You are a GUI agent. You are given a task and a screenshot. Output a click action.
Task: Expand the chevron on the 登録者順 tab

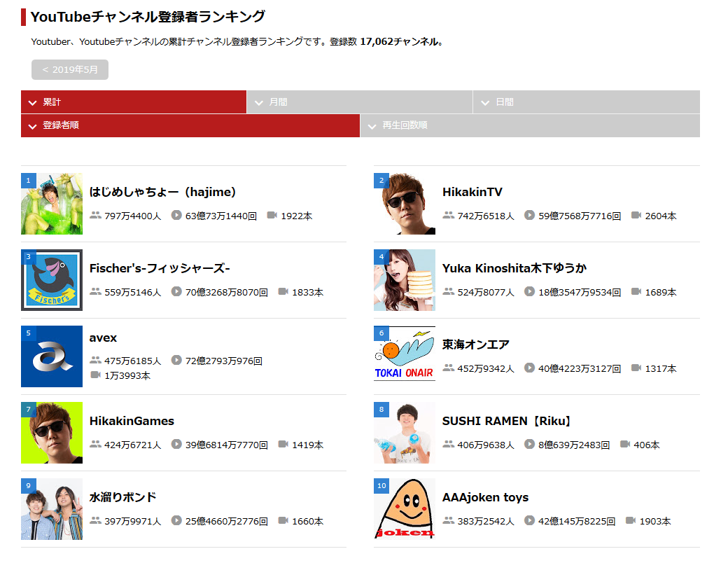pyautogui.click(x=32, y=126)
